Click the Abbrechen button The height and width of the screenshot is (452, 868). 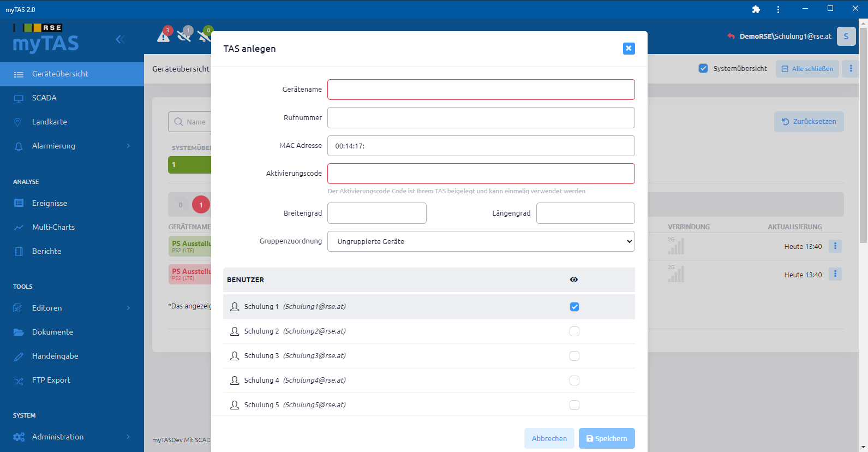549,438
